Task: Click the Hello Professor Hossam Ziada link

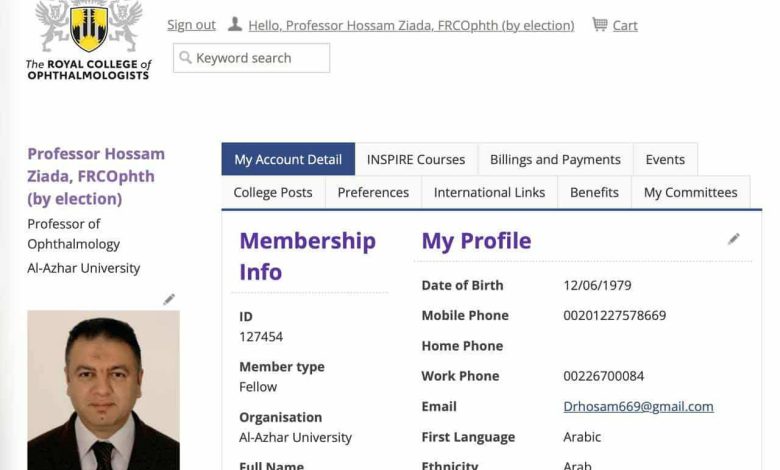Action: pos(411,25)
